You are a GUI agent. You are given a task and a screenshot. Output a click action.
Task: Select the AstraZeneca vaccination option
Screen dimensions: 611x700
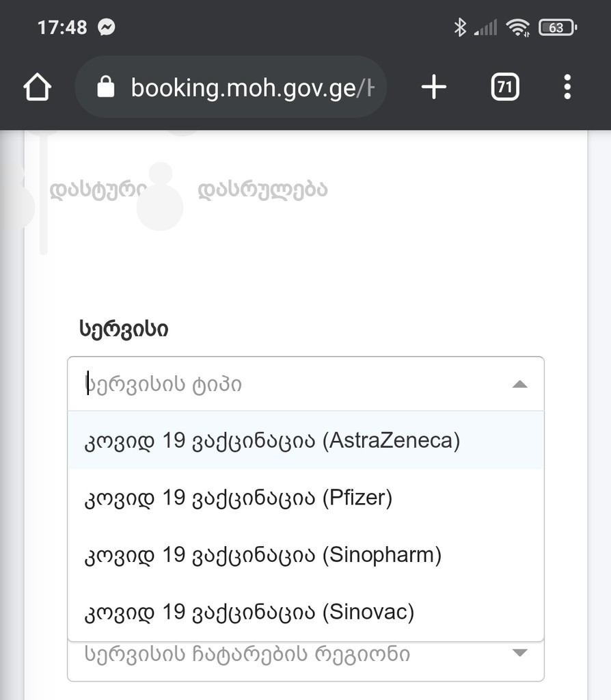pos(272,441)
